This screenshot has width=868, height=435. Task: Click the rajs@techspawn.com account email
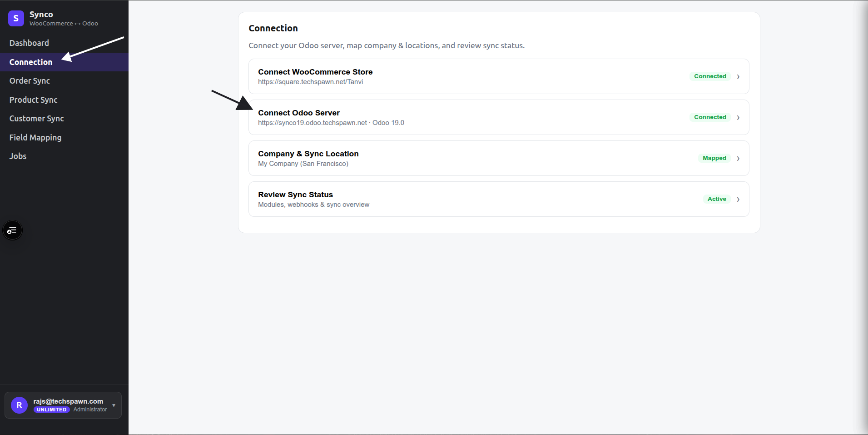[x=68, y=401]
